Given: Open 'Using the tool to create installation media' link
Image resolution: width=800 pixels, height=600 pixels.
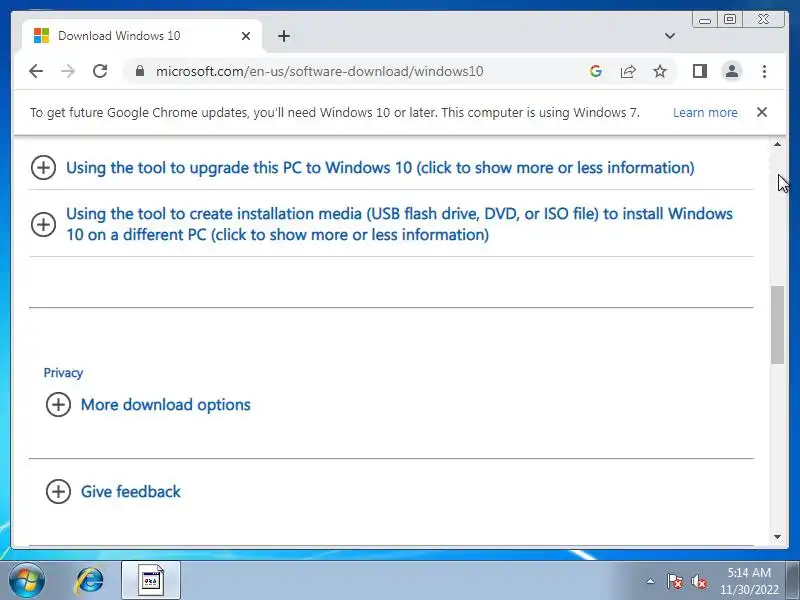Looking at the screenshot, I should click(399, 224).
